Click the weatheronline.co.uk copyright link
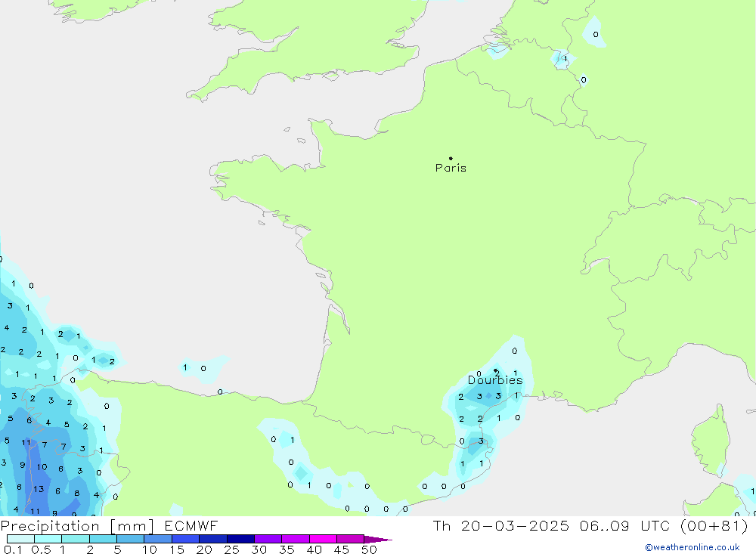The height and width of the screenshot is (554, 756). (x=692, y=547)
